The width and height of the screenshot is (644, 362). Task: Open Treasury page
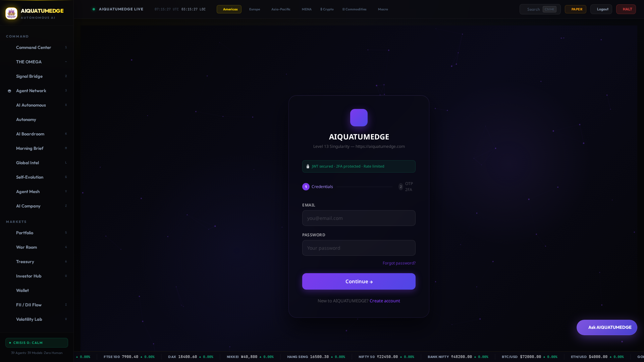point(37,262)
